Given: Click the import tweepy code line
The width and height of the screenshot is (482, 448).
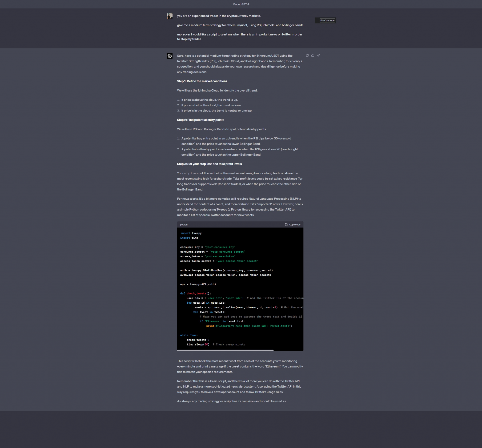Looking at the screenshot, I should [x=191, y=233].
